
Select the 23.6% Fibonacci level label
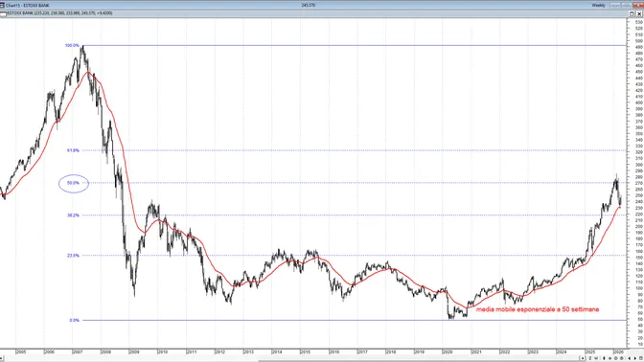pyautogui.click(x=73, y=256)
